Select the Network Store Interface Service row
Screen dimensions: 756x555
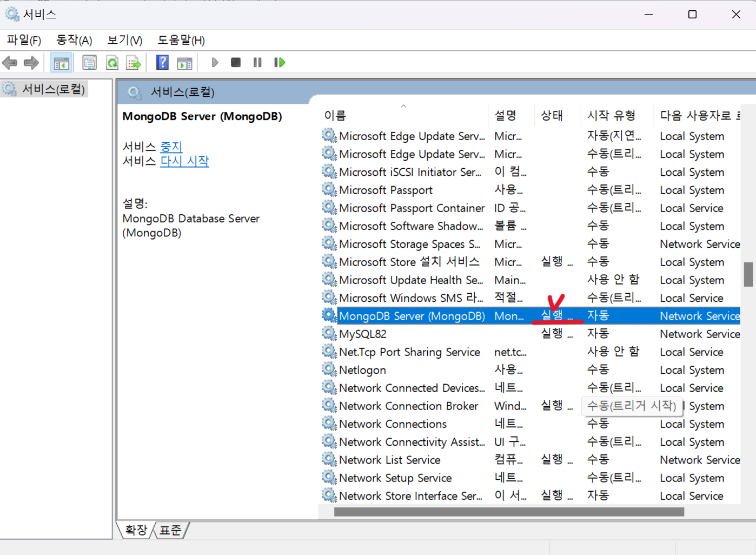(x=530, y=495)
